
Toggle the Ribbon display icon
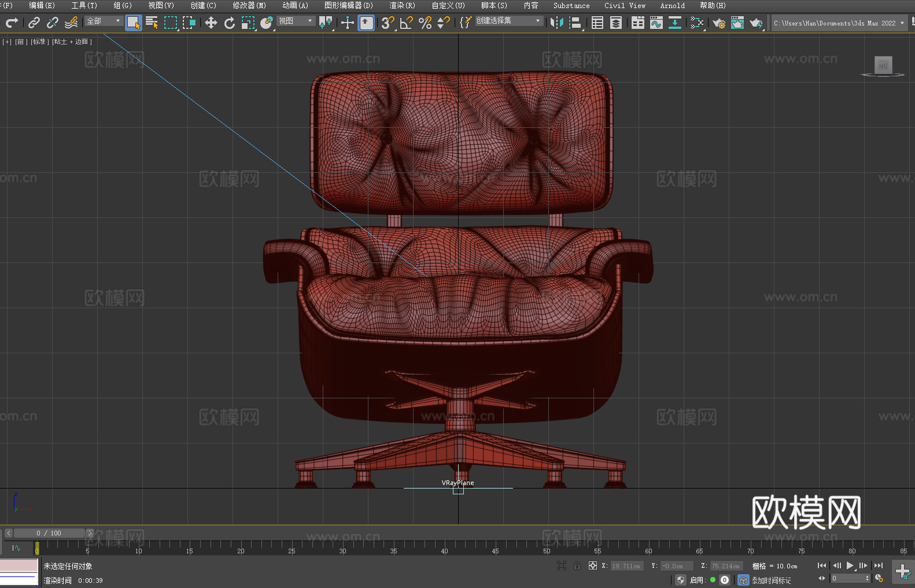tap(638, 23)
